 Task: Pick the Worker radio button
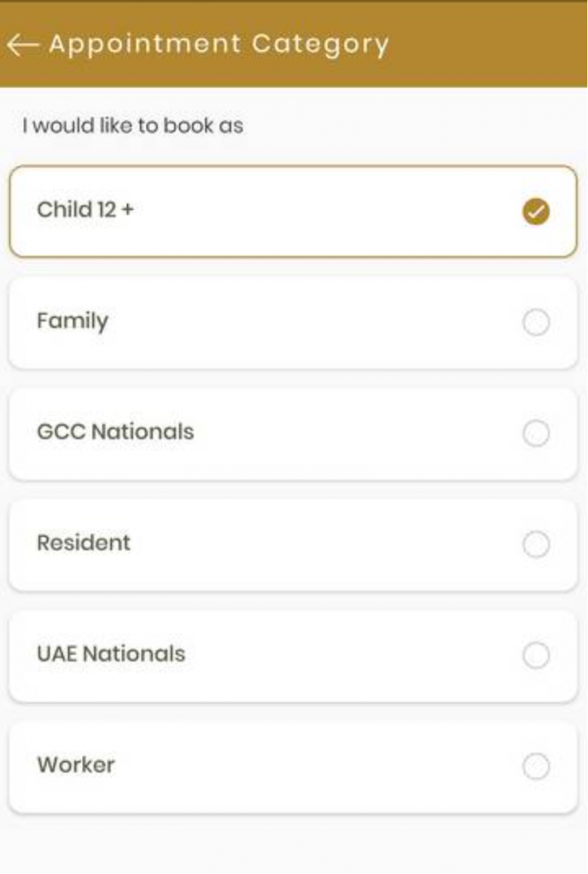click(x=536, y=767)
